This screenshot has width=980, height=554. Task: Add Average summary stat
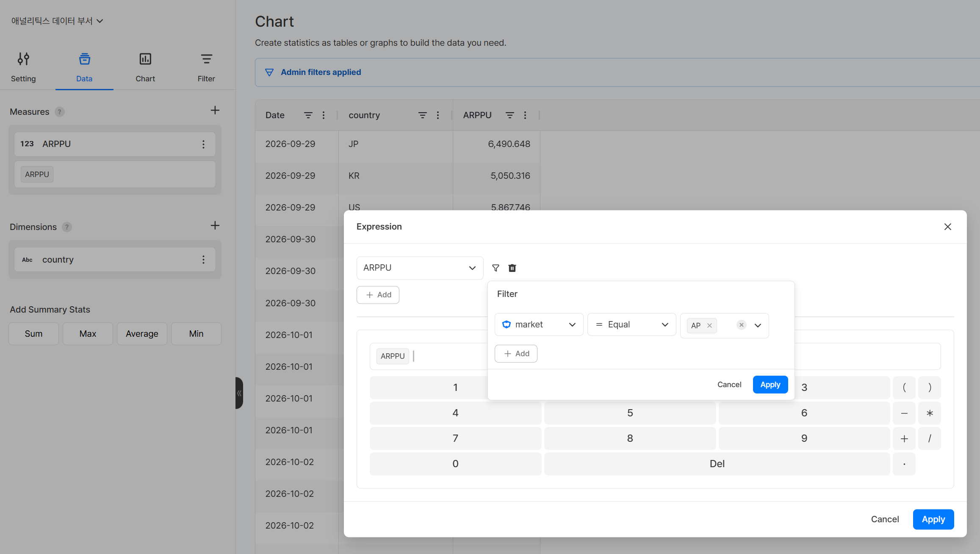click(142, 334)
